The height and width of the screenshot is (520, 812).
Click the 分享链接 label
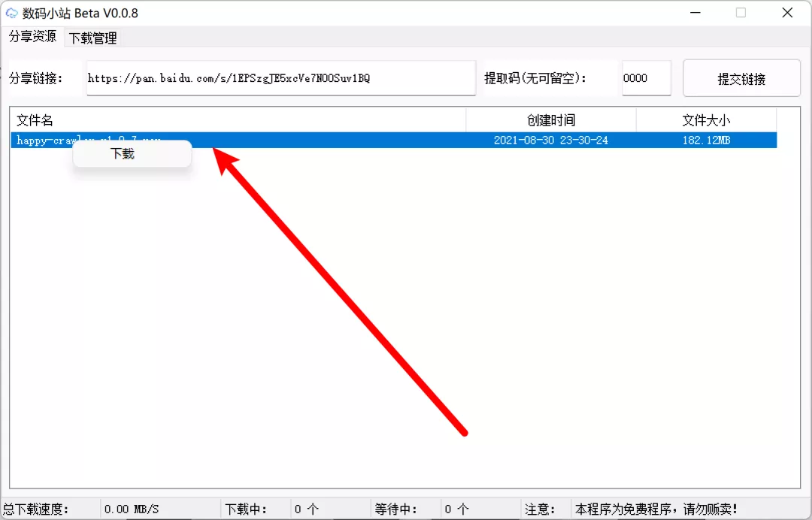[x=36, y=79]
